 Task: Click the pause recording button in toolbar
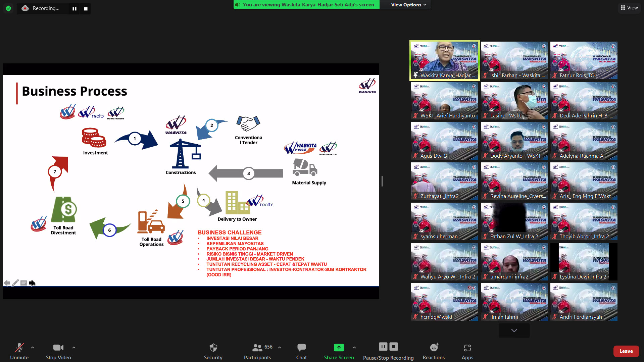click(383, 347)
